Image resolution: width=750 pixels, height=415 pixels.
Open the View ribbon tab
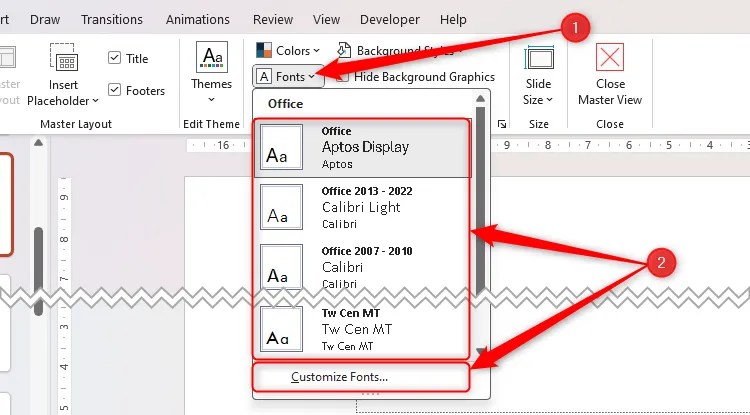pyautogui.click(x=326, y=20)
